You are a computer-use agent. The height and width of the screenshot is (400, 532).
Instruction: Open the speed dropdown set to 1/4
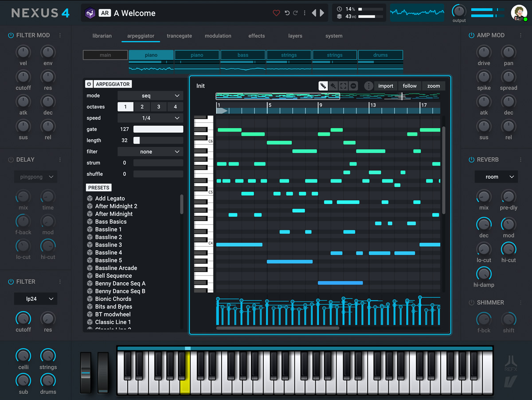150,118
